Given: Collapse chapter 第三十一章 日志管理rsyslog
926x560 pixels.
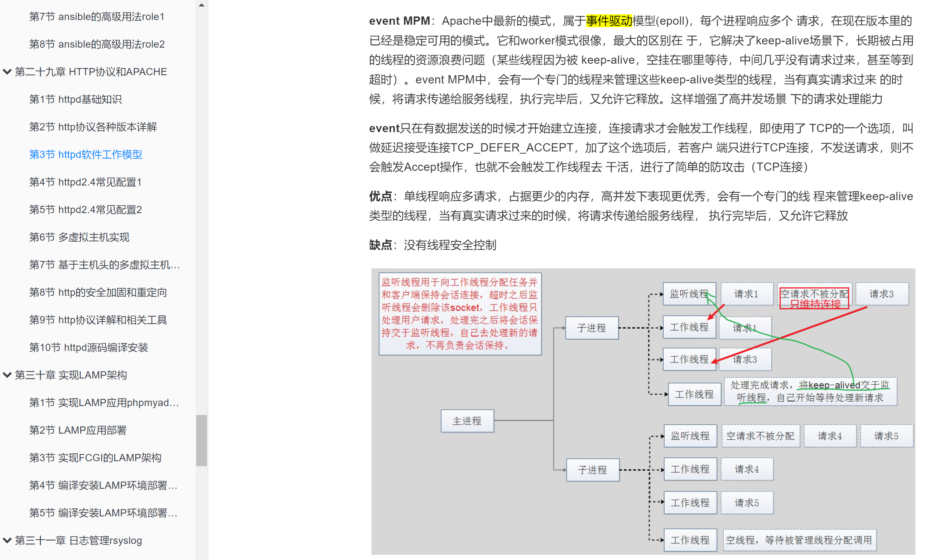Looking at the screenshot, I should click(x=7, y=540).
